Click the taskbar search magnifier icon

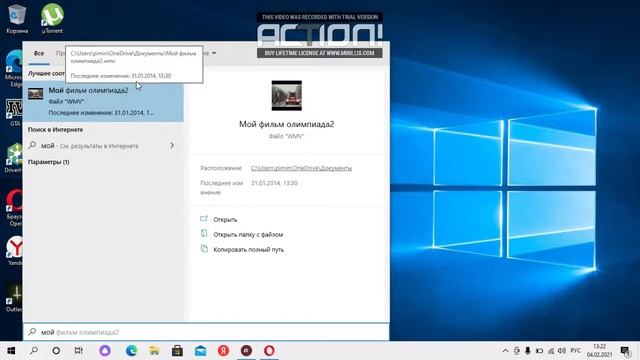pos(34,351)
